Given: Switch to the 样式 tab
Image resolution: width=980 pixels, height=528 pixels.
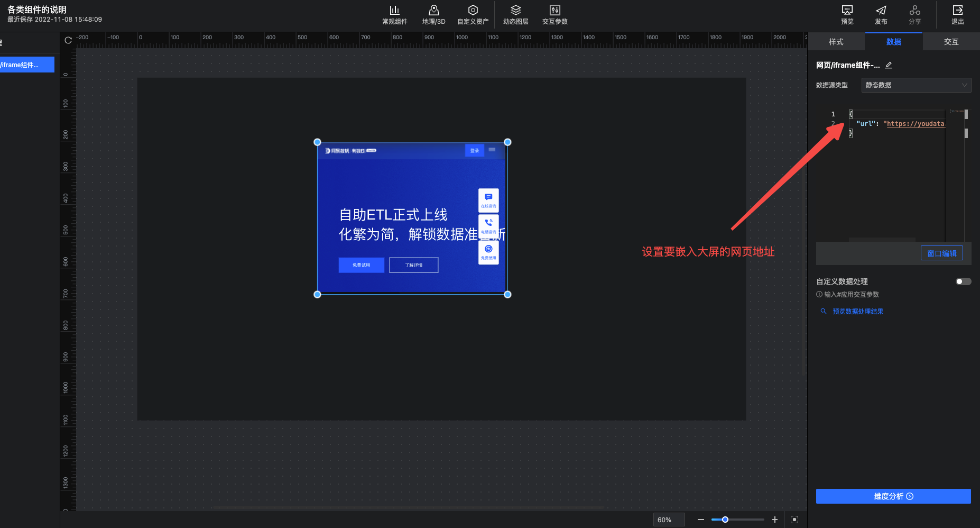Looking at the screenshot, I should [x=836, y=42].
